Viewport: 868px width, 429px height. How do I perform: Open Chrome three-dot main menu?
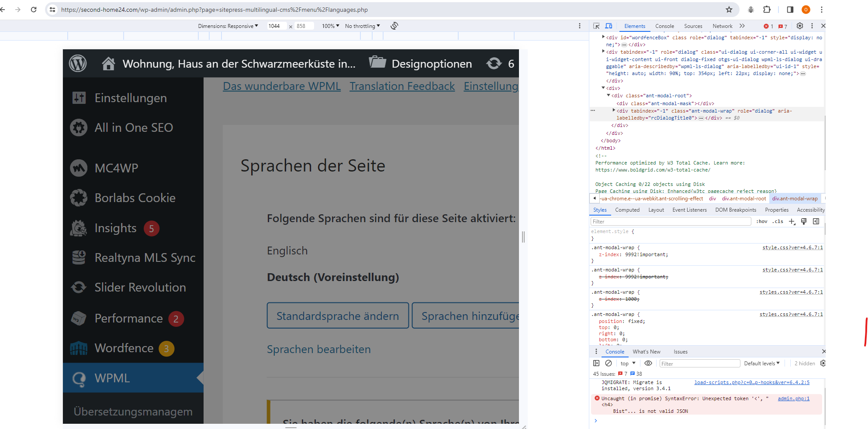tap(822, 10)
